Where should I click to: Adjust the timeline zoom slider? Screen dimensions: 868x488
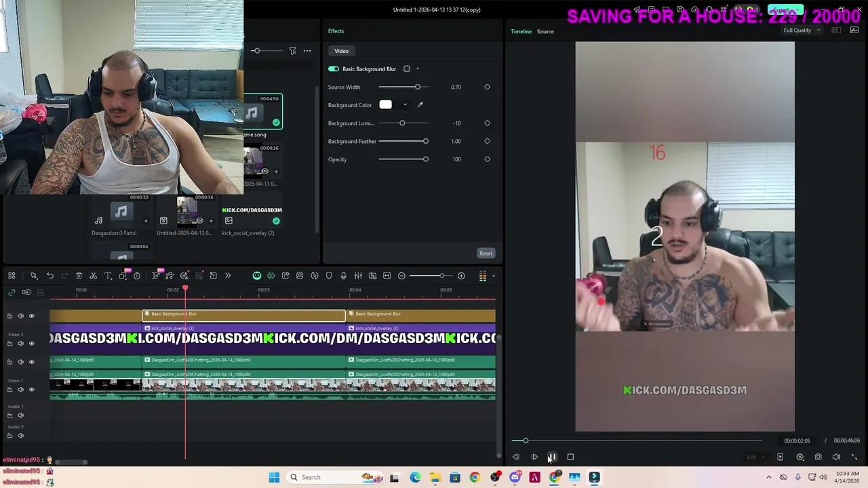(431, 276)
